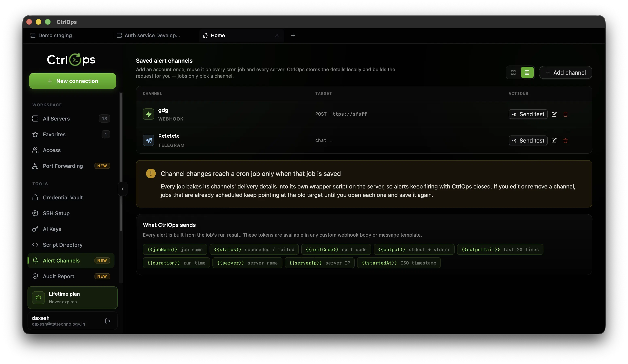Image resolution: width=628 pixels, height=364 pixels.
Task: Click the sidebar vertical scrollbar
Action: pos(121,162)
